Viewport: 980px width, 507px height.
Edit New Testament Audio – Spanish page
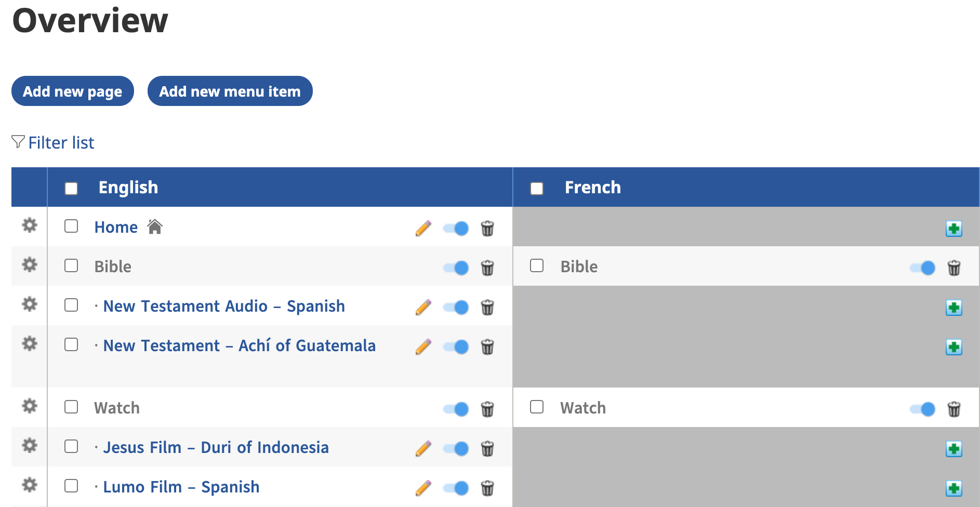(423, 308)
